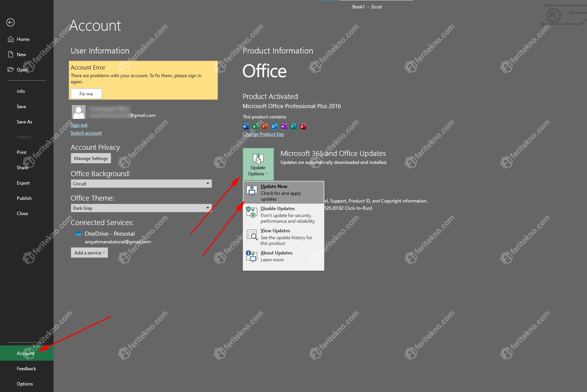Select the Account sidebar item

pos(27,353)
